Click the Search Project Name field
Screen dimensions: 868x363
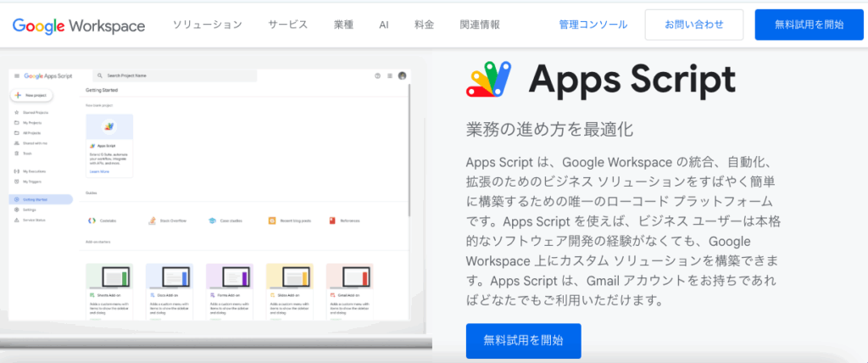click(175, 75)
